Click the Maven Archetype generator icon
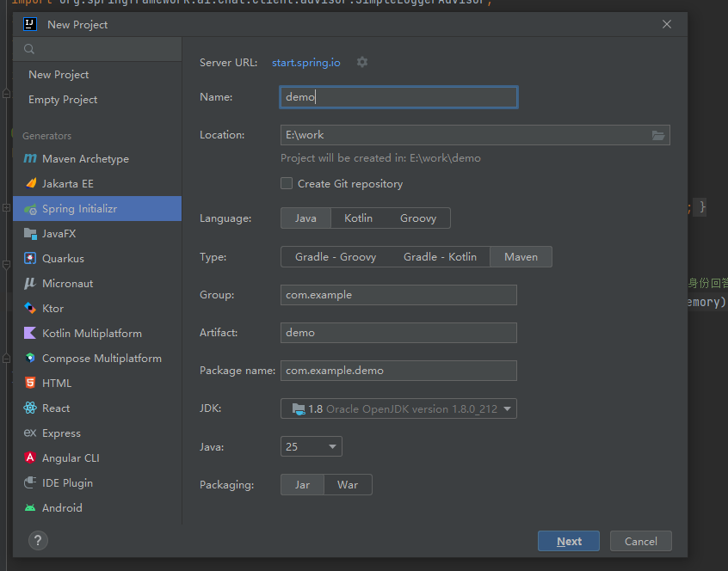Screen dimensions: 728x571 coord(30,158)
